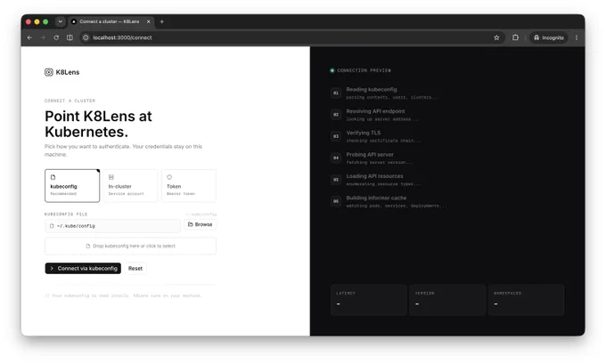Click the step 03 Verifying TLS badge
The image size is (606, 364).
pyautogui.click(x=336, y=136)
